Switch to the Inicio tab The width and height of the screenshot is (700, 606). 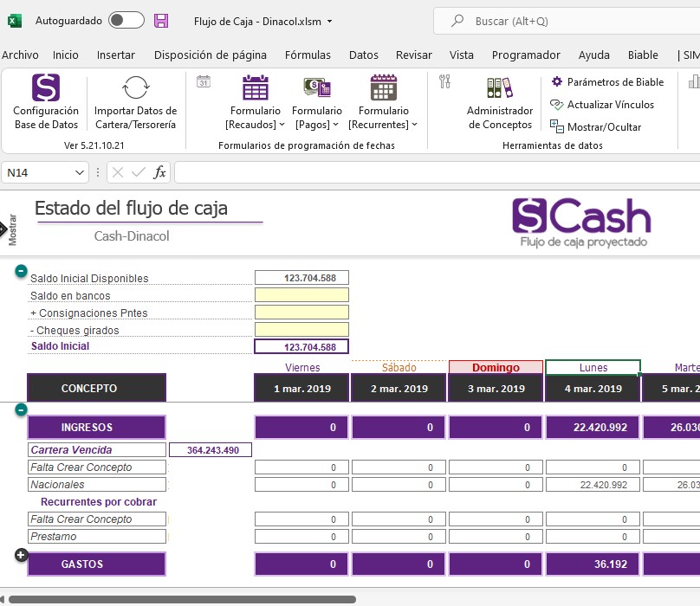click(66, 55)
